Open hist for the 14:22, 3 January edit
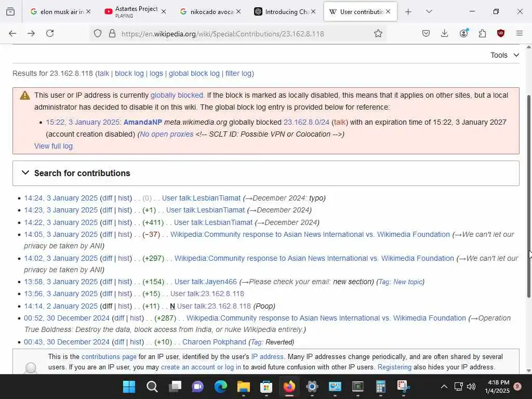The height and width of the screenshot is (399, 532). coord(124,222)
